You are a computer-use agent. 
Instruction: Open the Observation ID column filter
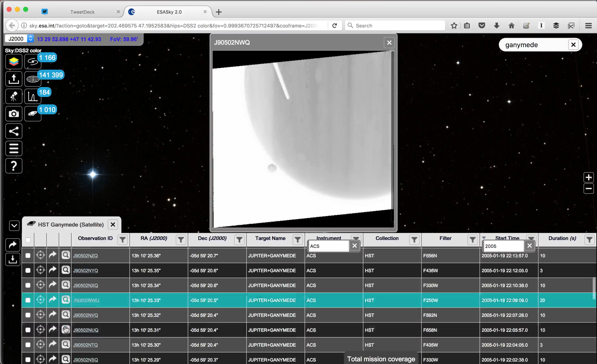(x=123, y=240)
